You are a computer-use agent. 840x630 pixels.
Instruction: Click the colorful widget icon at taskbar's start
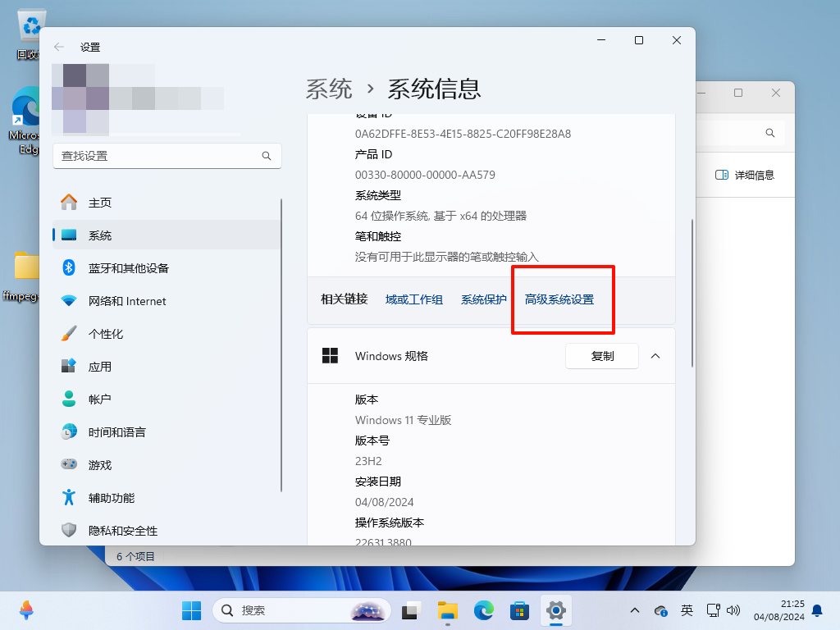pyautogui.click(x=26, y=610)
